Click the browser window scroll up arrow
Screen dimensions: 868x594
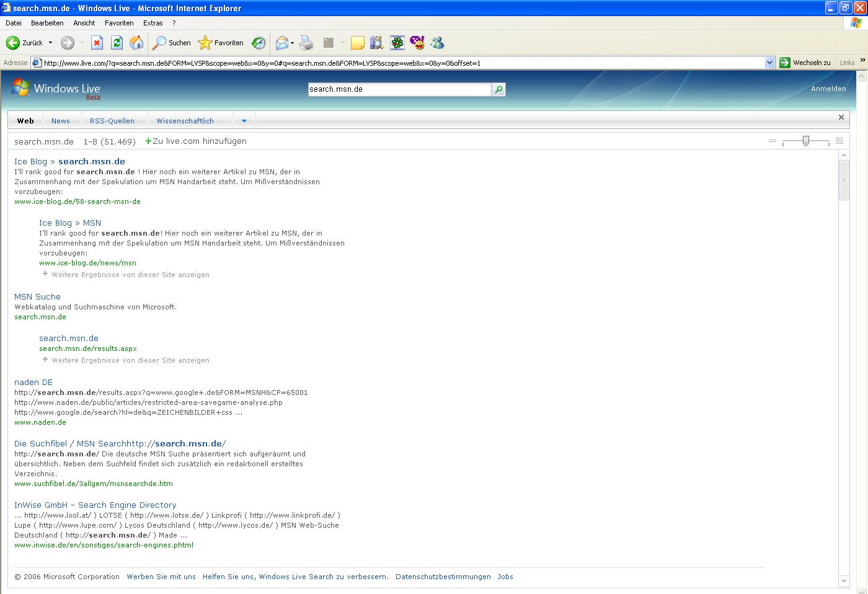(x=862, y=76)
